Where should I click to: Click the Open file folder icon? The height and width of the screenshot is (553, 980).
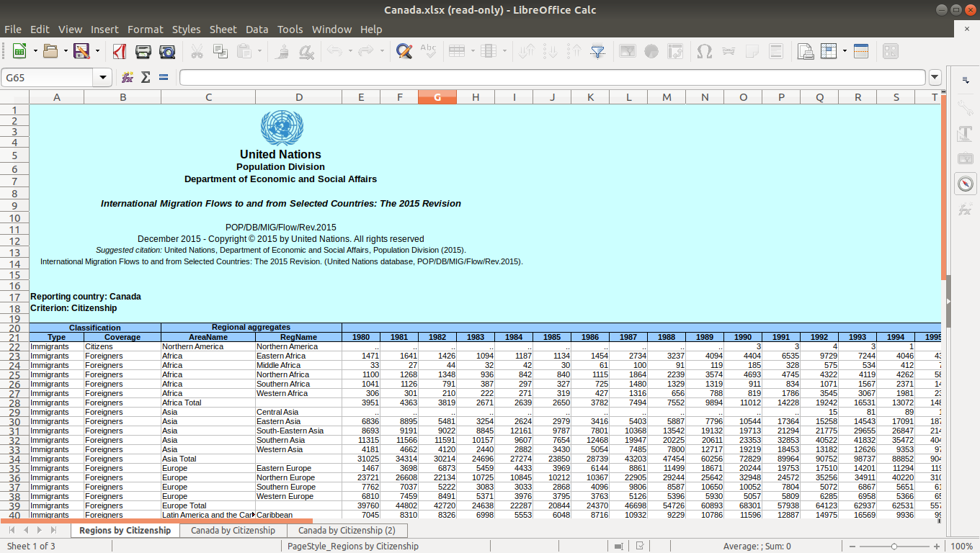pyautogui.click(x=50, y=51)
